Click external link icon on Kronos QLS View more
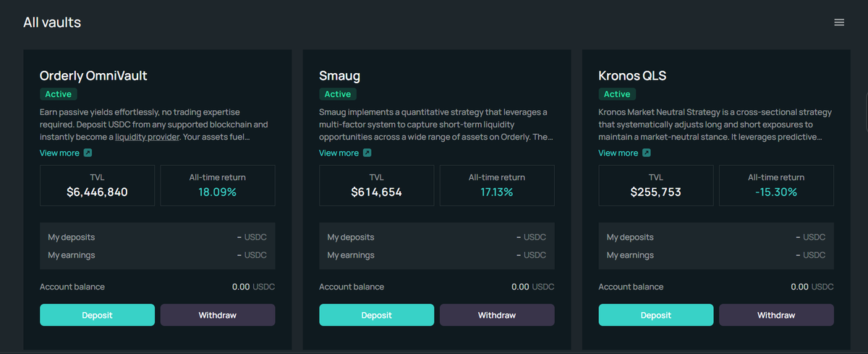The height and width of the screenshot is (354, 868). click(646, 153)
